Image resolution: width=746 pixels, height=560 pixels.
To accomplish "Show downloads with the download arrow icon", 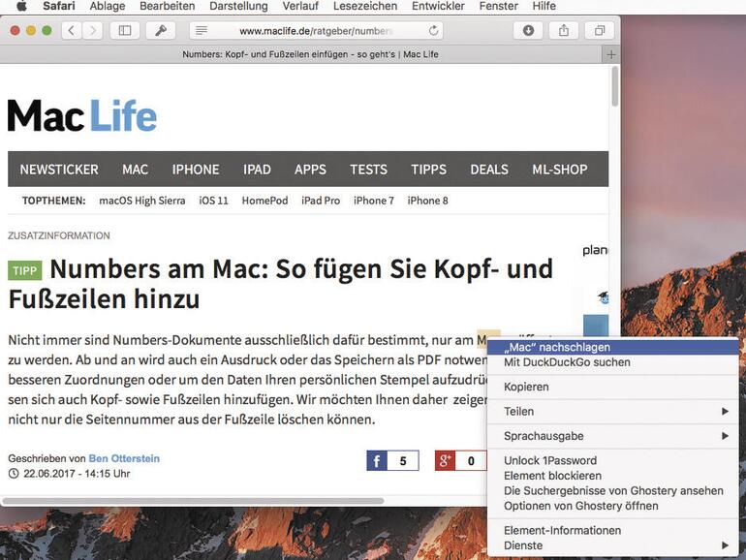I will (528, 30).
